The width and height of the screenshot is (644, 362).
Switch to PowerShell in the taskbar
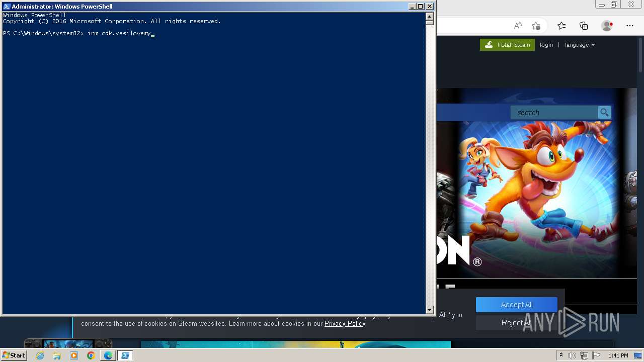pos(125,355)
